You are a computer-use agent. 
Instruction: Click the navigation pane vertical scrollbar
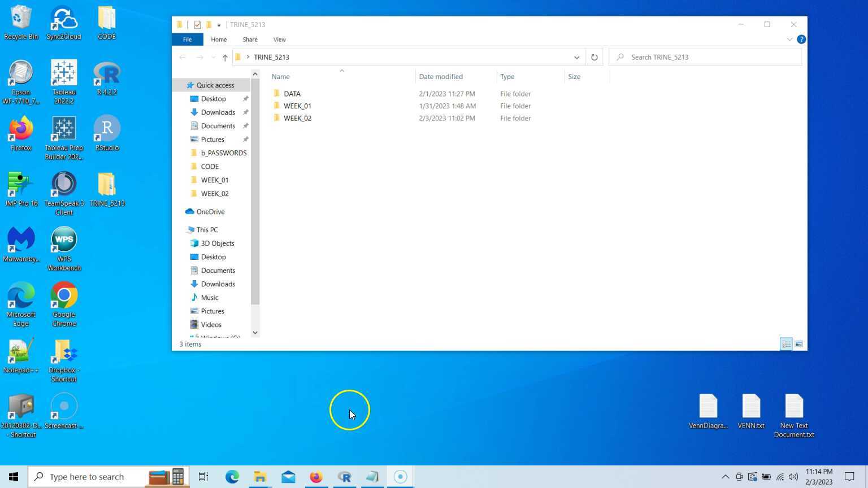click(255, 192)
